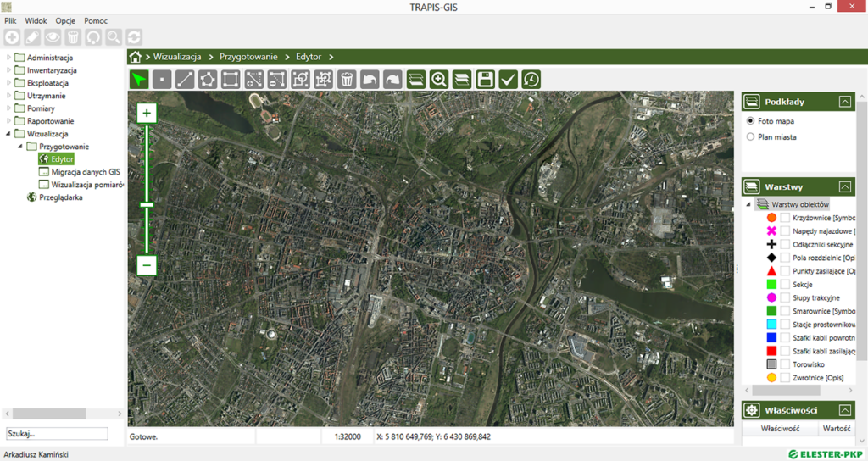The width and height of the screenshot is (868, 461).
Task: Save using the floppy disk icon
Action: point(485,80)
